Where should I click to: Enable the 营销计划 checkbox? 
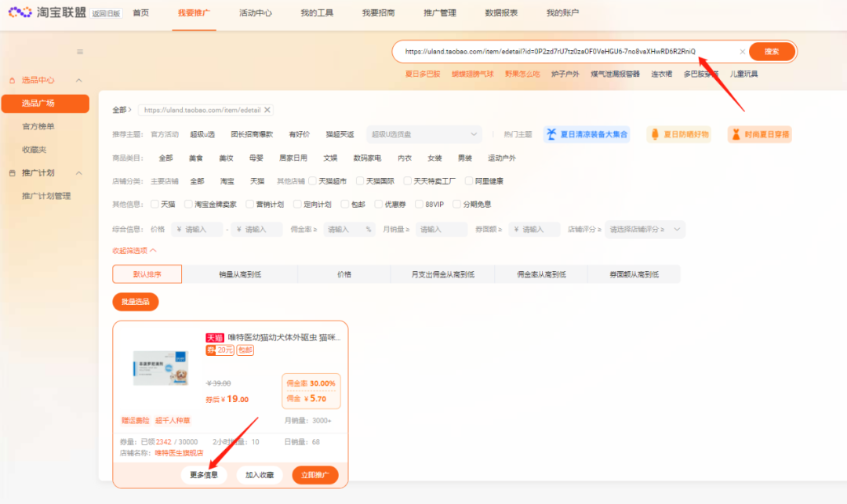[249, 205]
